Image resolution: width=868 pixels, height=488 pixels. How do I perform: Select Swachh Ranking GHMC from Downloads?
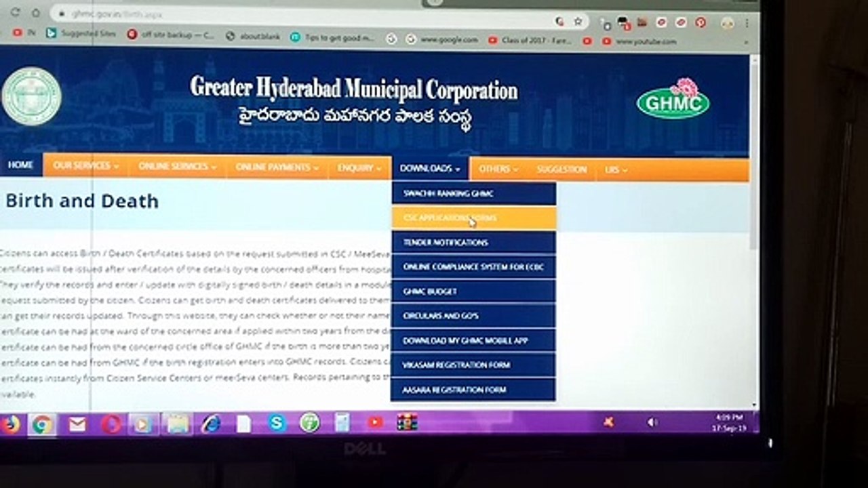(x=473, y=194)
